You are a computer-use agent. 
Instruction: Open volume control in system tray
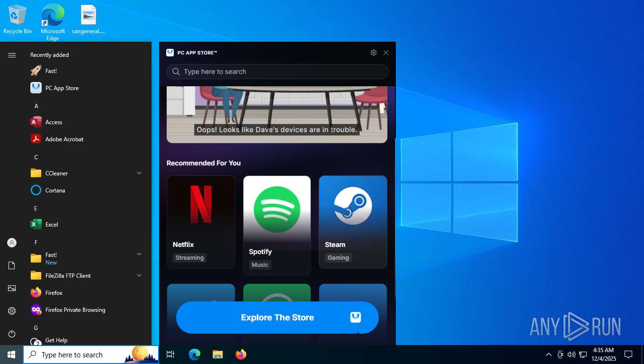(x=572, y=355)
